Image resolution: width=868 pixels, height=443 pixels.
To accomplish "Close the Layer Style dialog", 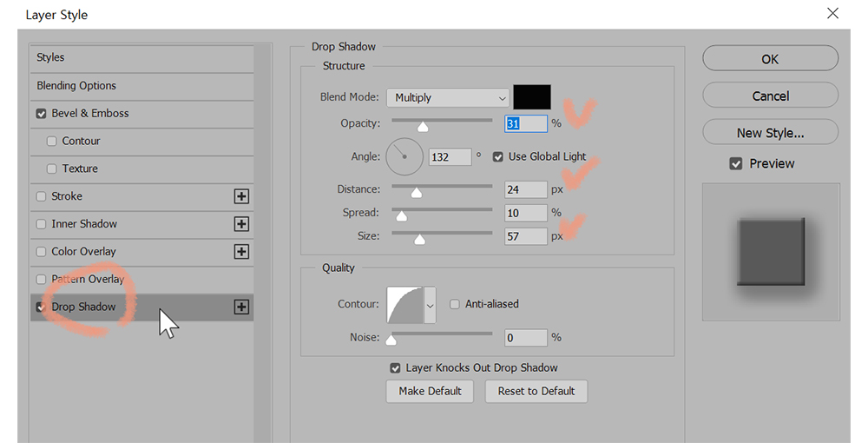I will (x=832, y=13).
